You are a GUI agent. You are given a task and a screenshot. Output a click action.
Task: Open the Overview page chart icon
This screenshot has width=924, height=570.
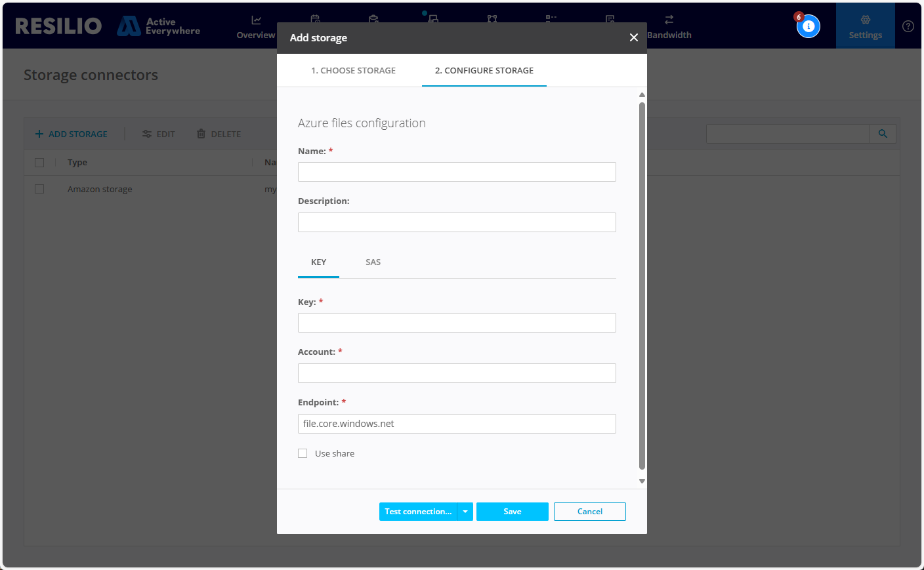pyautogui.click(x=255, y=20)
